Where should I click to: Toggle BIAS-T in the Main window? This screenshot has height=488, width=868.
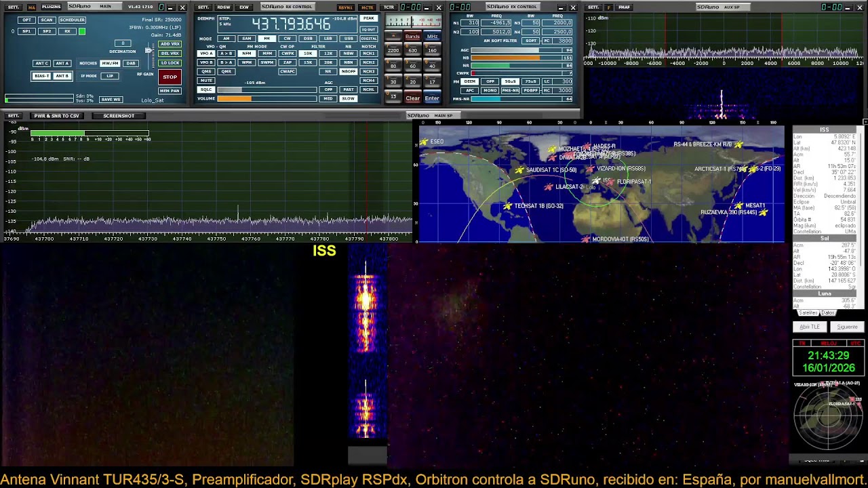click(x=41, y=76)
